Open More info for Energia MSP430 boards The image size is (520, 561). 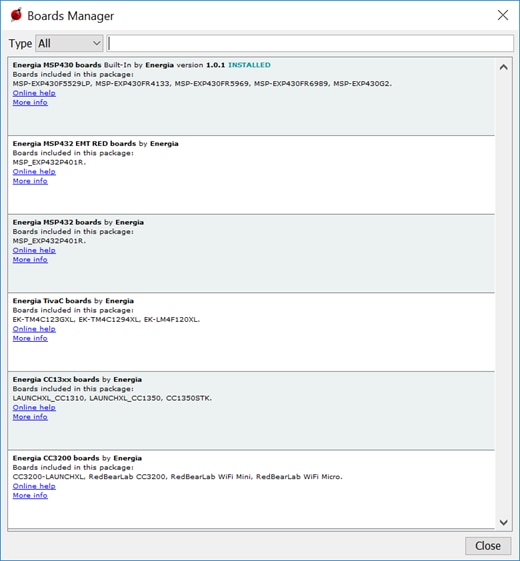click(30, 102)
